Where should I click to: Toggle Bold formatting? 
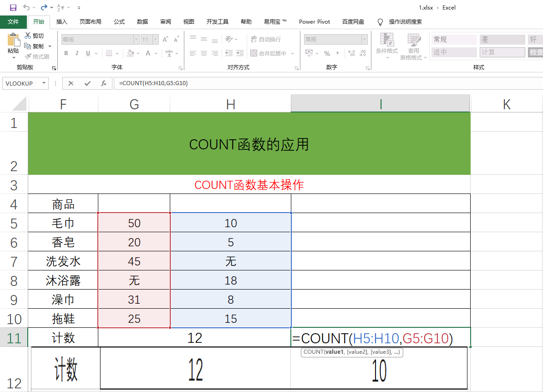point(66,53)
